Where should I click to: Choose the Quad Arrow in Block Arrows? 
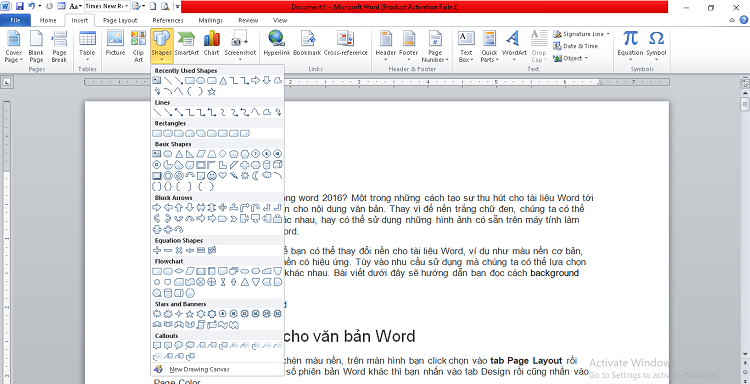222,208
